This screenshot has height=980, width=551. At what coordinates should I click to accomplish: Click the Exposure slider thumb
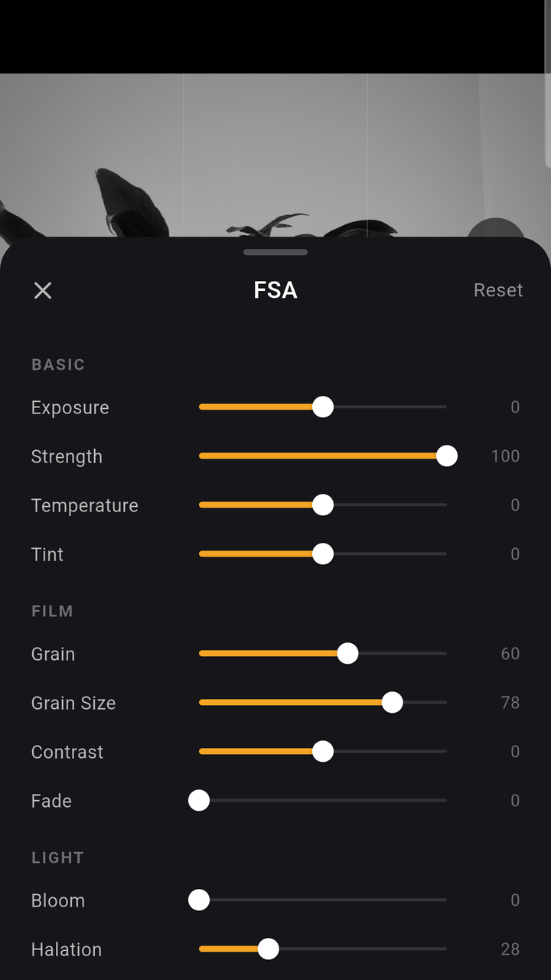click(323, 407)
